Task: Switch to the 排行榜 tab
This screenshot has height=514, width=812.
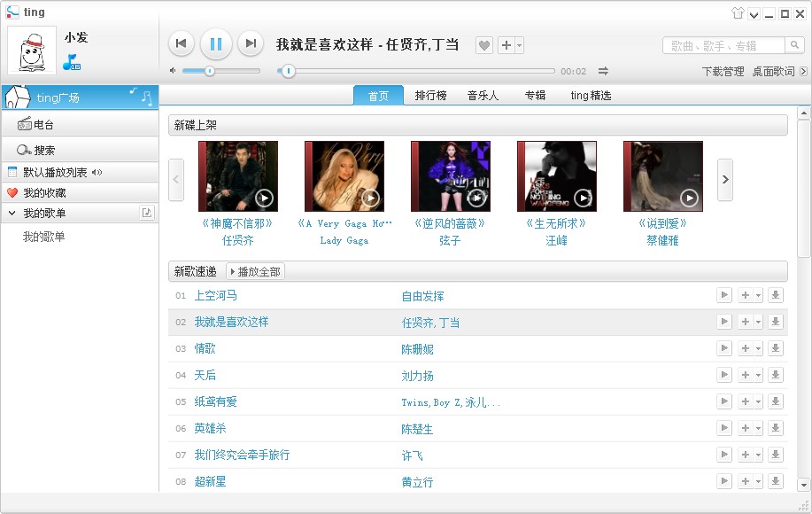Action: coord(430,96)
